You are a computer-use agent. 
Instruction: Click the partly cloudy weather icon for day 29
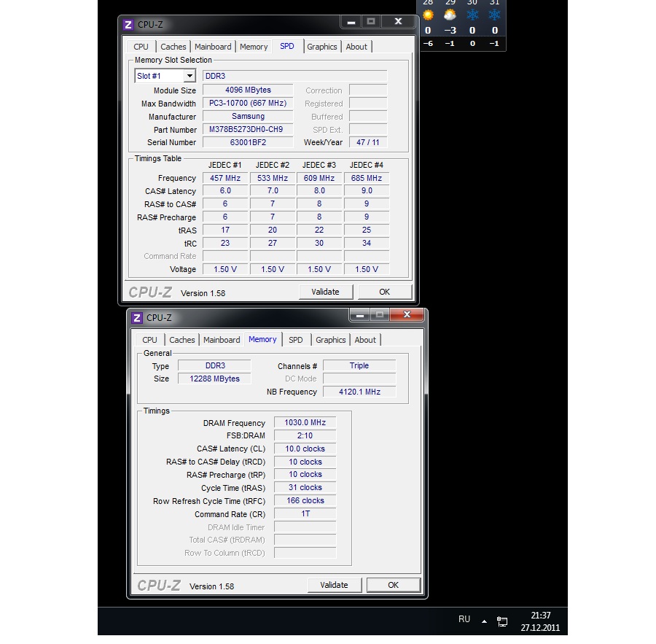tap(450, 15)
